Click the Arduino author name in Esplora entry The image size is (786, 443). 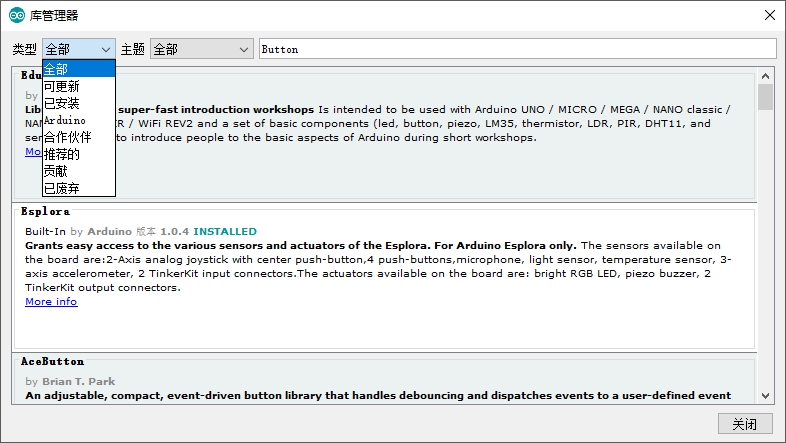tap(109, 232)
